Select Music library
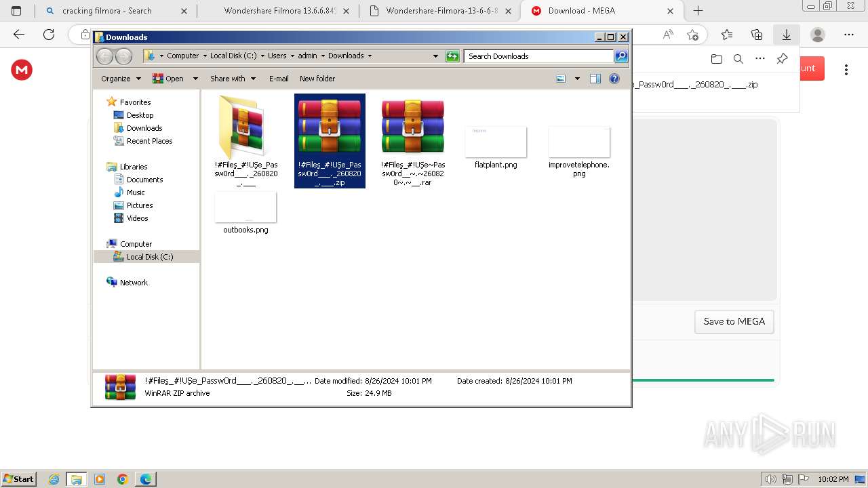Image resolution: width=868 pixels, height=488 pixels. tap(136, 192)
